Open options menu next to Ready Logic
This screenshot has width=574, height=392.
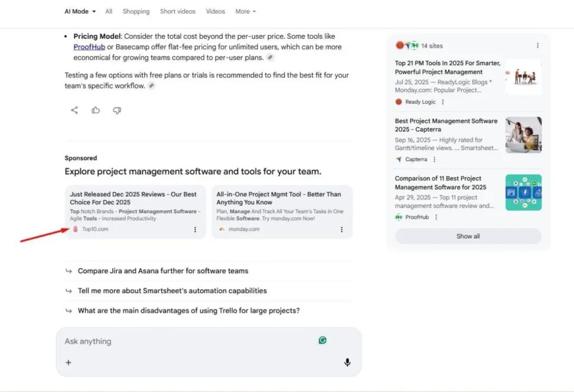point(443,102)
